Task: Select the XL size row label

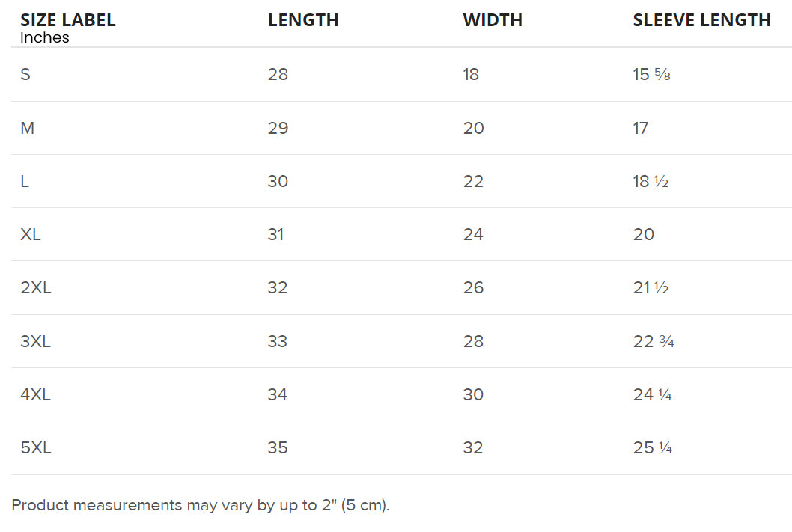Action: 31,234
